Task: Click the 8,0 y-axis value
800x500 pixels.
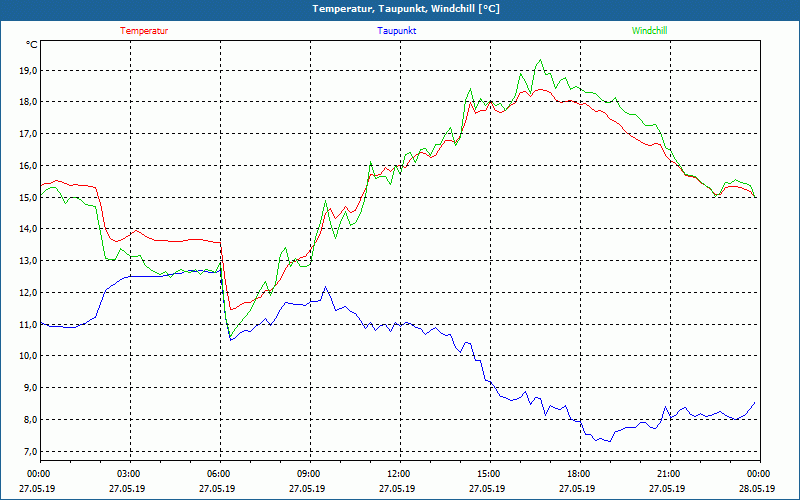Action: (30, 420)
